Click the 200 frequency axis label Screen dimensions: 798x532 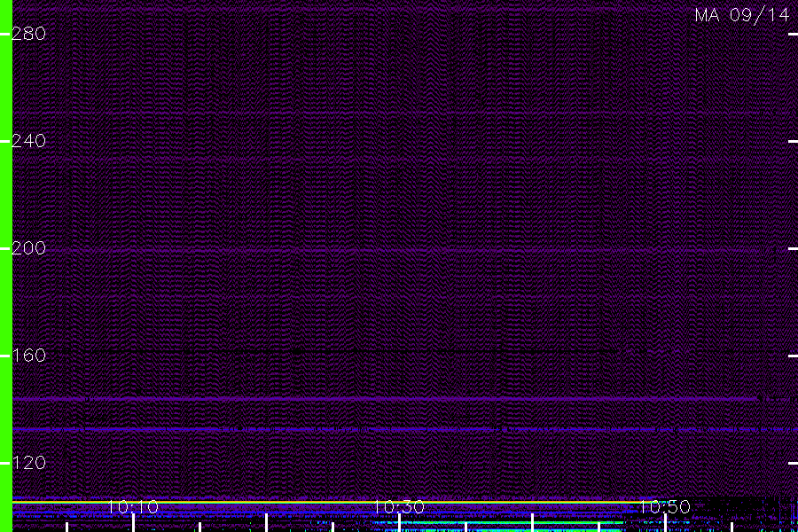(28, 248)
